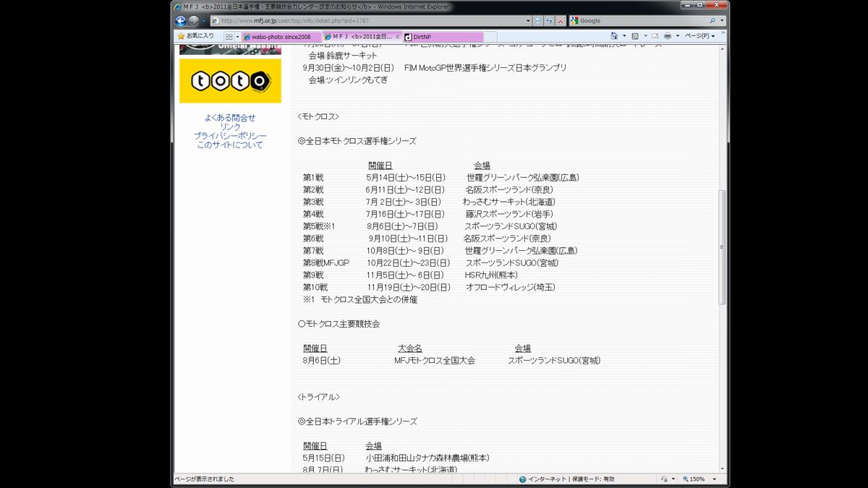Open the リンク sidebar link
868x488 pixels.
coord(230,127)
